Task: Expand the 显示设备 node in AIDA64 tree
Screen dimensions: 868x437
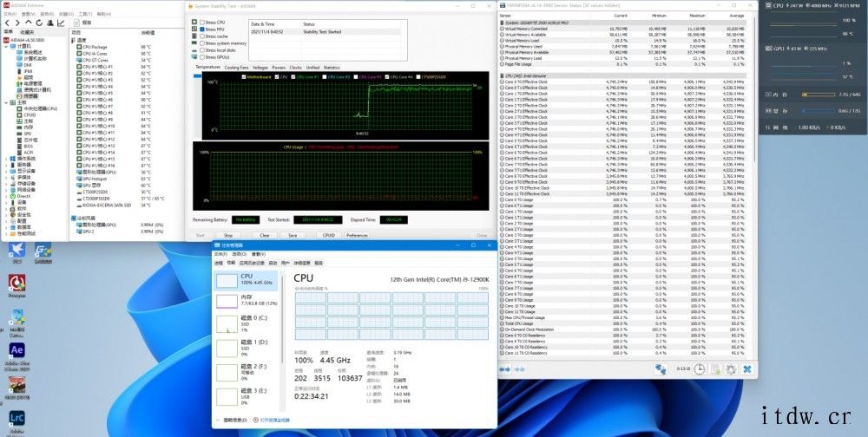Action: point(6,171)
